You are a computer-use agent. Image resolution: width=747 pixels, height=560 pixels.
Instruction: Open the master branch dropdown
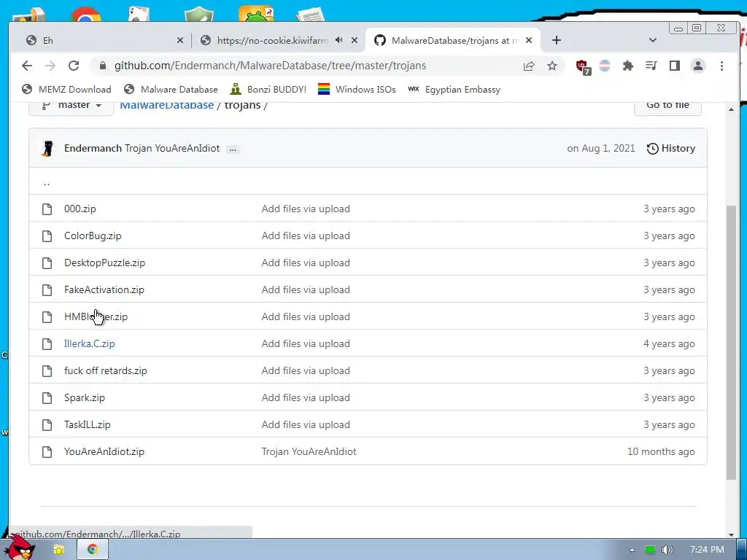[x=71, y=105]
